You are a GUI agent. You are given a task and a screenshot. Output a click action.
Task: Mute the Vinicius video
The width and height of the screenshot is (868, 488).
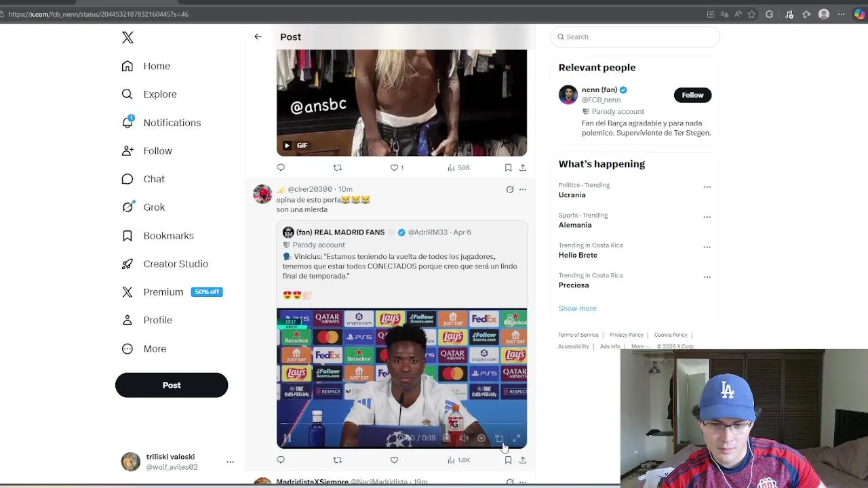click(x=464, y=439)
